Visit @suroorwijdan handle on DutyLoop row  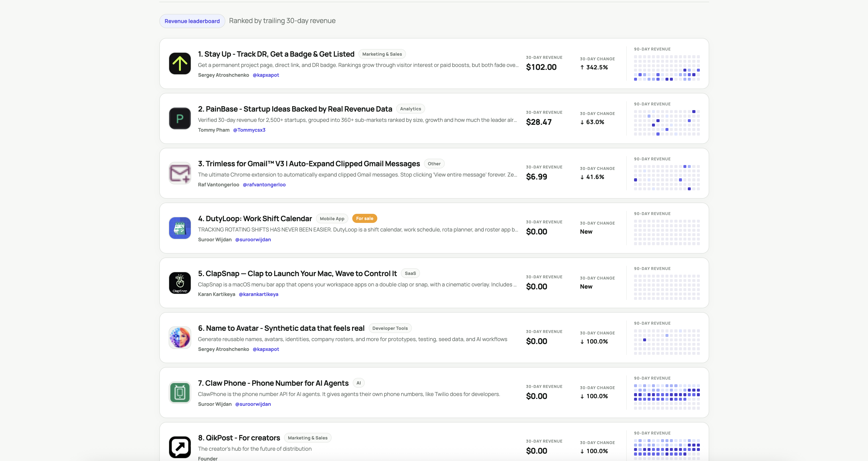coord(253,240)
